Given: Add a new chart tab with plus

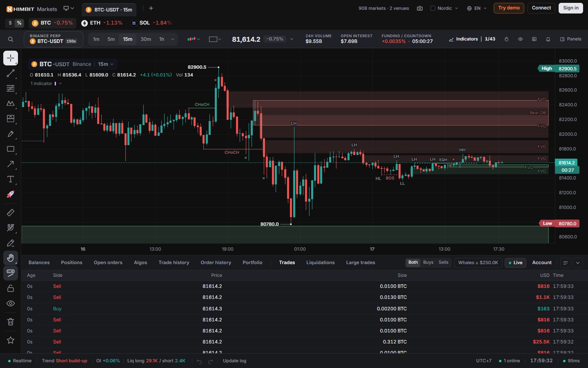Looking at the screenshot, I should tap(151, 8).
